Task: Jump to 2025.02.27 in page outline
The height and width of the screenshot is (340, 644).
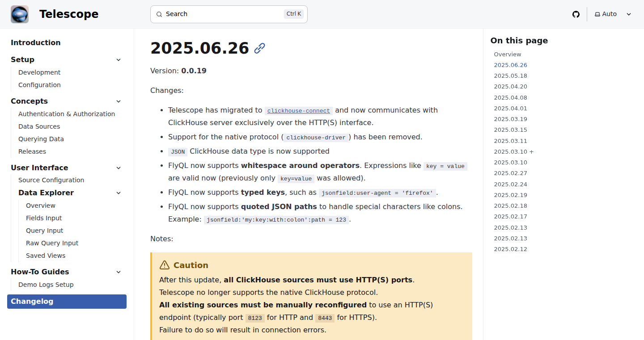Action: 510,173
